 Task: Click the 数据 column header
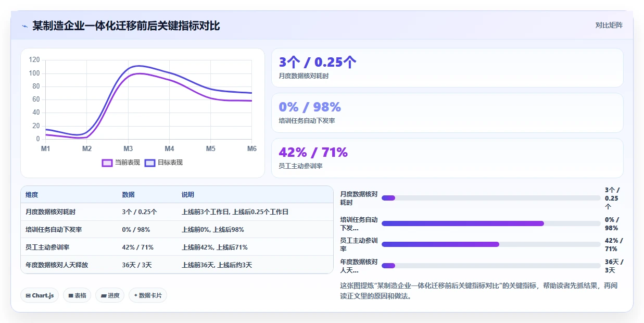pyautogui.click(x=128, y=195)
